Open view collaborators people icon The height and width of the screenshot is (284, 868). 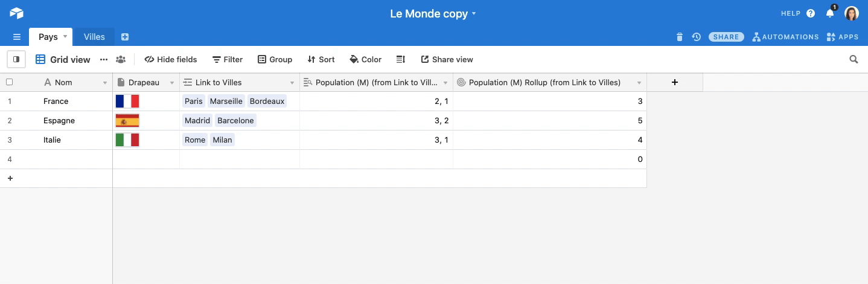click(x=121, y=59)
